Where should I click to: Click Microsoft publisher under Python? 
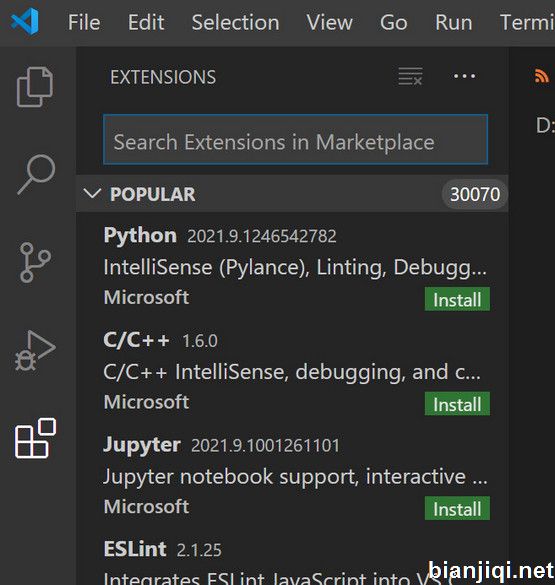tap(146, 297)
